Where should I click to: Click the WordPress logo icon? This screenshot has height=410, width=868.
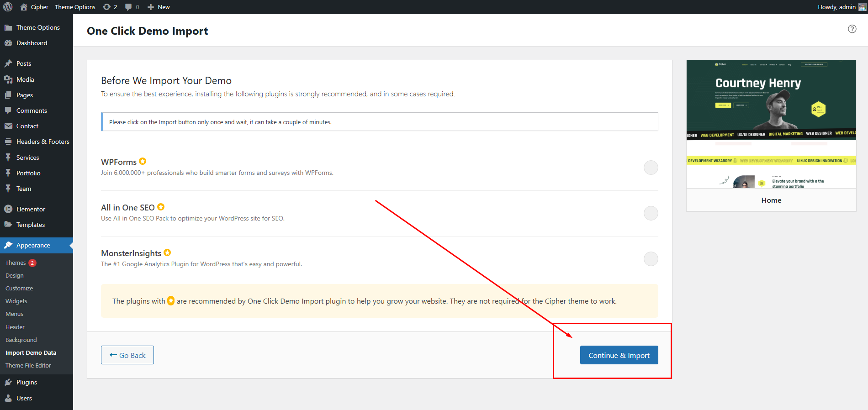8,7
